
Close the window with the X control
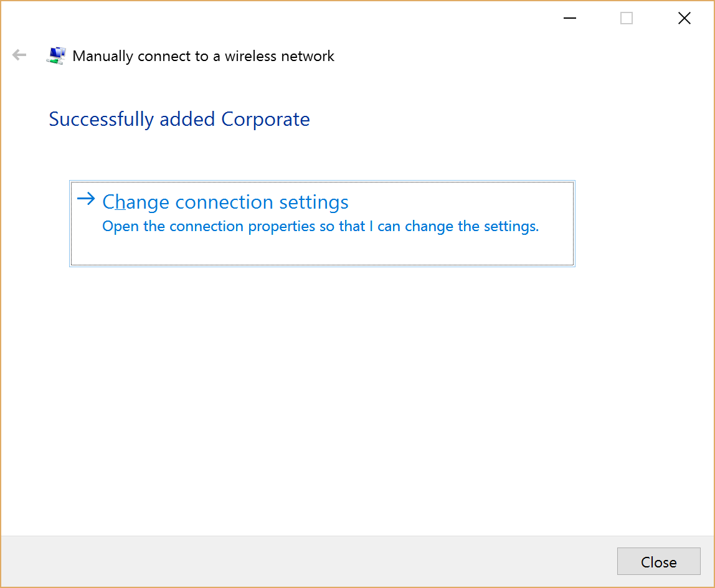coord(684,18)
